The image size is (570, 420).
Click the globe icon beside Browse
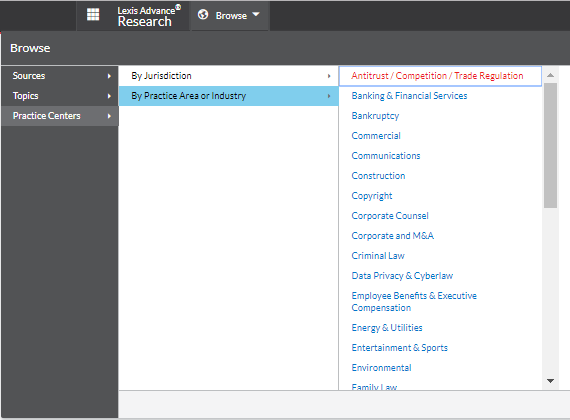[x=203, y=15]
